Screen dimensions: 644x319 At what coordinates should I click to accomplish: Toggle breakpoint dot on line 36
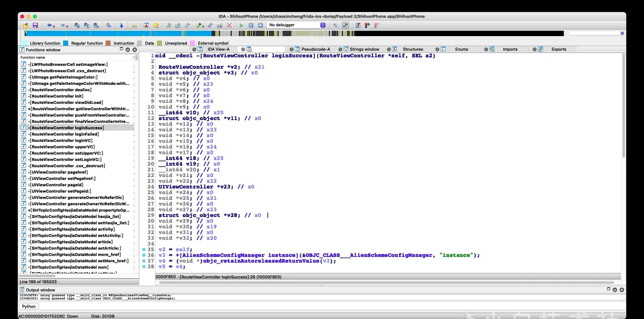(x=144, y=255)
